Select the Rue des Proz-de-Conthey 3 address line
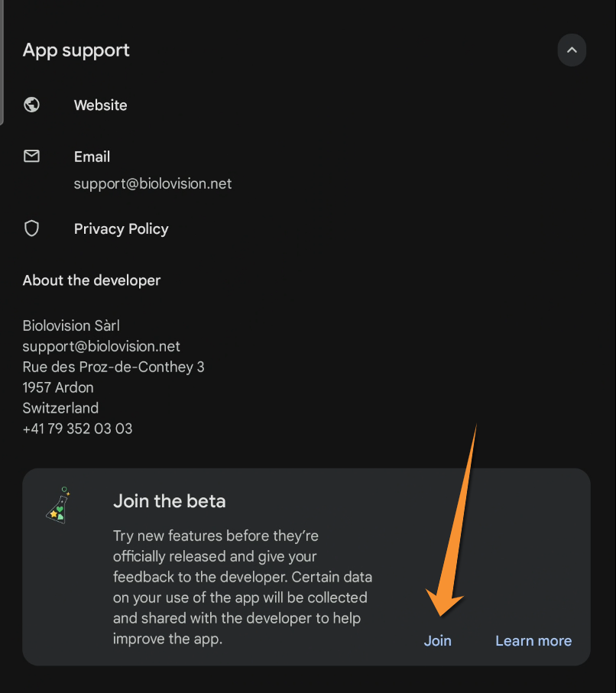The height and width of the screenshot is (693, 616). pos(113,367)
